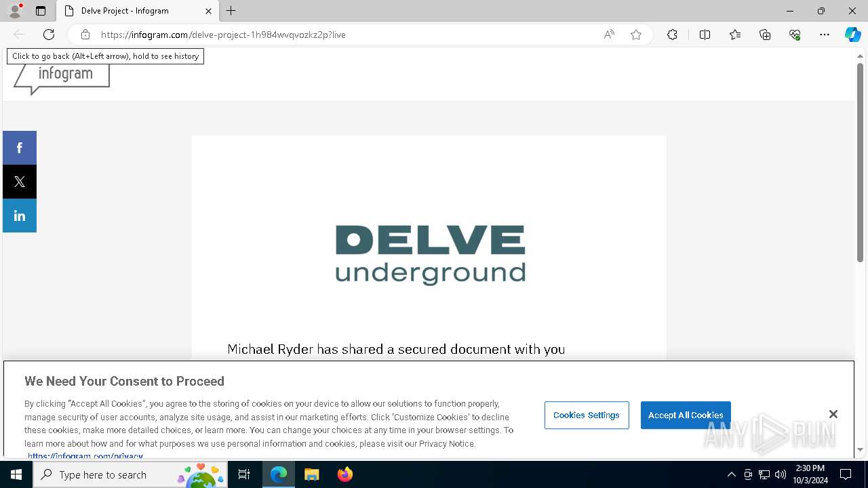Open Firefox from taskbar

coord(345,474)
